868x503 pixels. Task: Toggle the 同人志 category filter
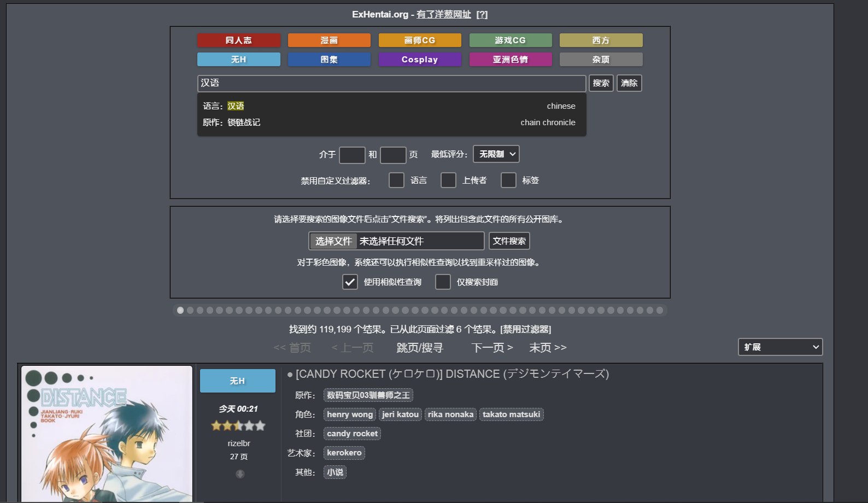[239, 40]
